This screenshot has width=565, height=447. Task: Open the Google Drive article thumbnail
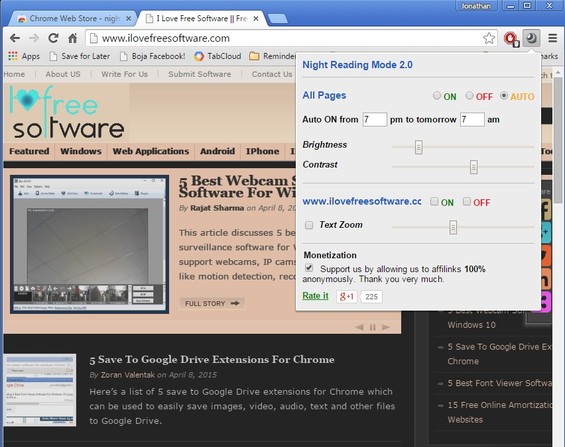(x=40, y=390)
